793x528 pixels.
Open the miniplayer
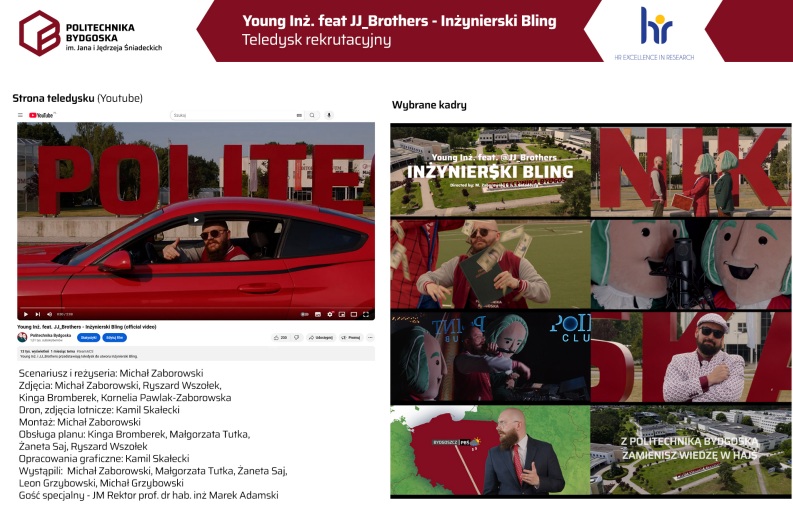point(341,314)
